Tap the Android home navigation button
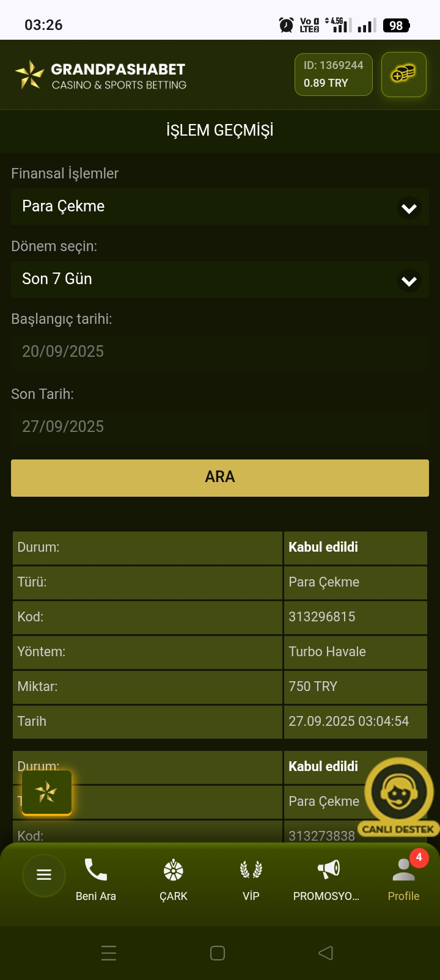The image size is (440, 980). tap(218, 953)
